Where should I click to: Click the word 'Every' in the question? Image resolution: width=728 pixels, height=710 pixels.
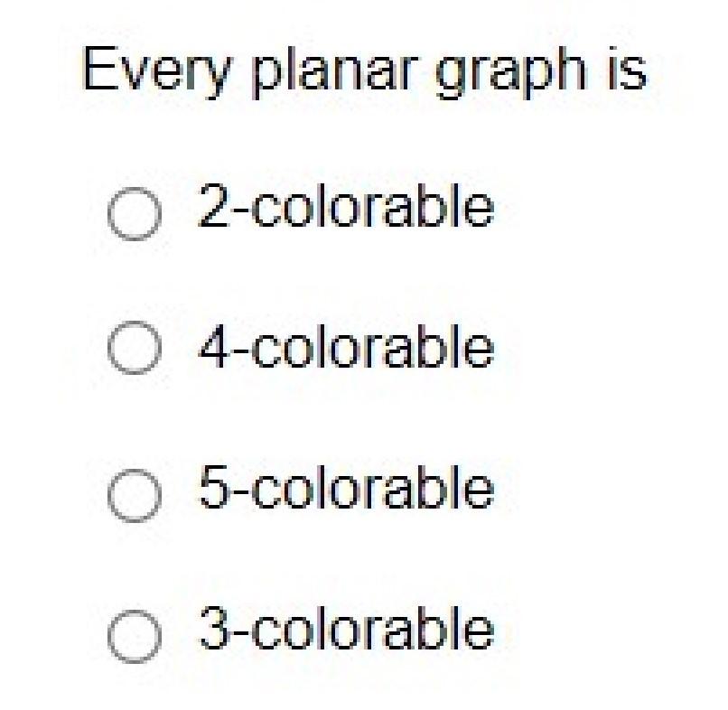click(156, 72)
